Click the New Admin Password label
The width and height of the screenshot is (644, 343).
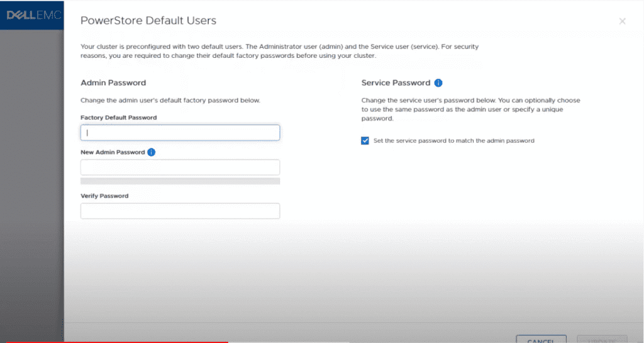pyautogui.click(x=113, y=152)
